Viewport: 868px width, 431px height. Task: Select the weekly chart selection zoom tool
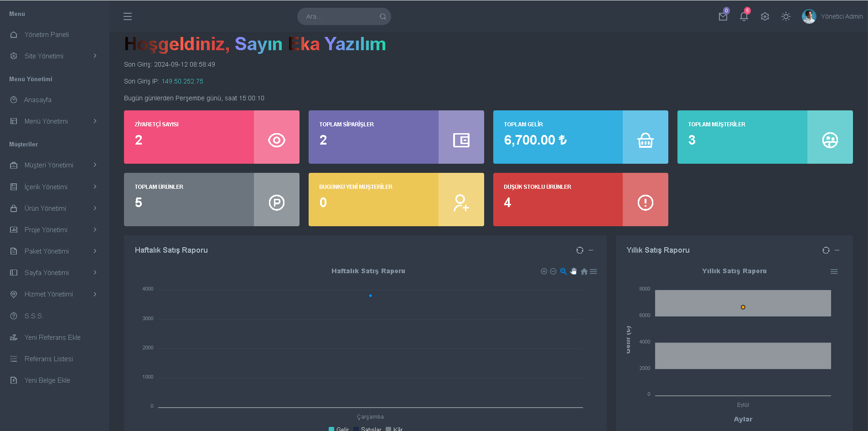click(x=563, y=271)
